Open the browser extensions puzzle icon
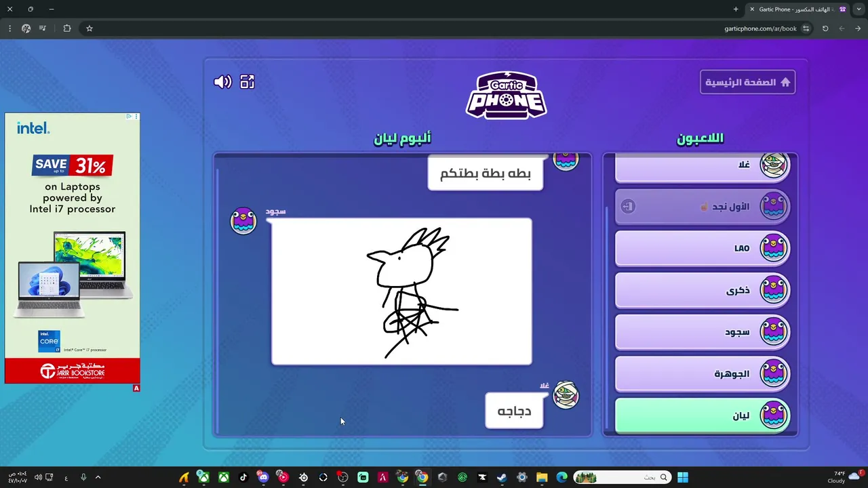Screen dimensions: 868x488 [66, 28]
